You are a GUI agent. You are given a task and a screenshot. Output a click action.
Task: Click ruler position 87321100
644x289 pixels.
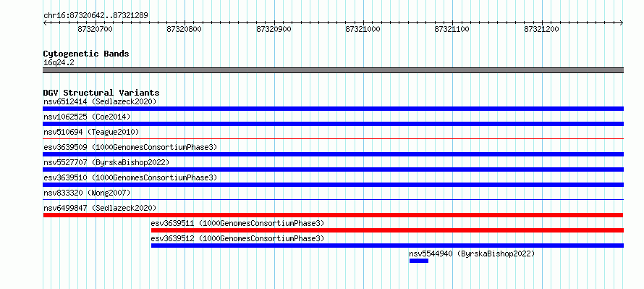click(452, 29)
